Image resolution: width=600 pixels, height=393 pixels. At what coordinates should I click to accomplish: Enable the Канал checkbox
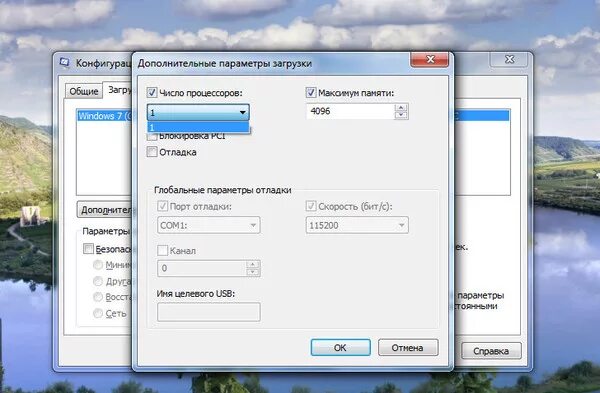[162, 251]
